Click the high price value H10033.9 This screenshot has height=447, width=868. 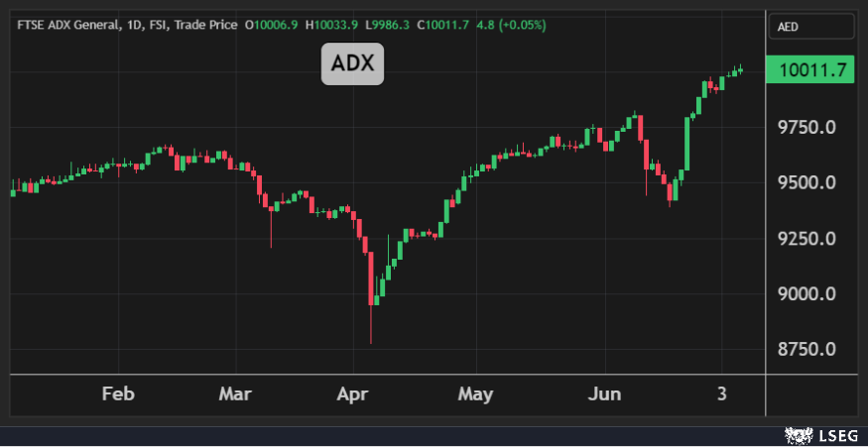[x=334, y=24]
